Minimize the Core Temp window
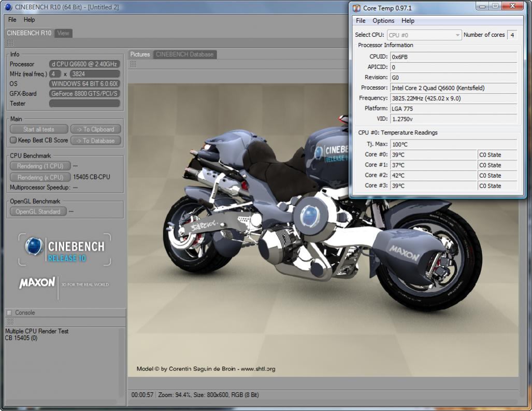 482,6
